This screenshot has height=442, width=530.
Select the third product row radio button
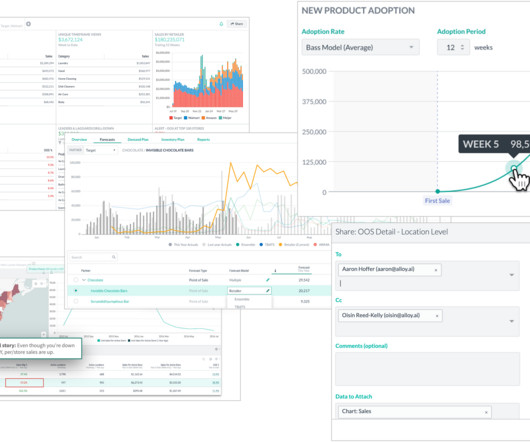click(x=76, y=301)
